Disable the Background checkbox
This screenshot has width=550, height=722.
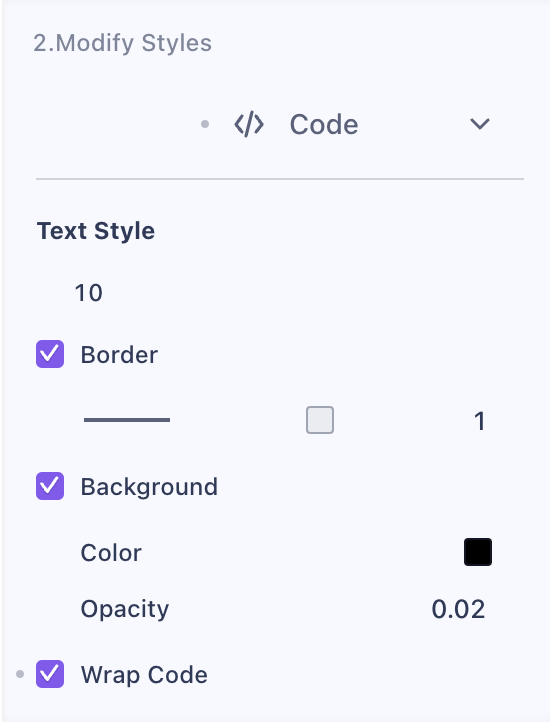point(50,486)
